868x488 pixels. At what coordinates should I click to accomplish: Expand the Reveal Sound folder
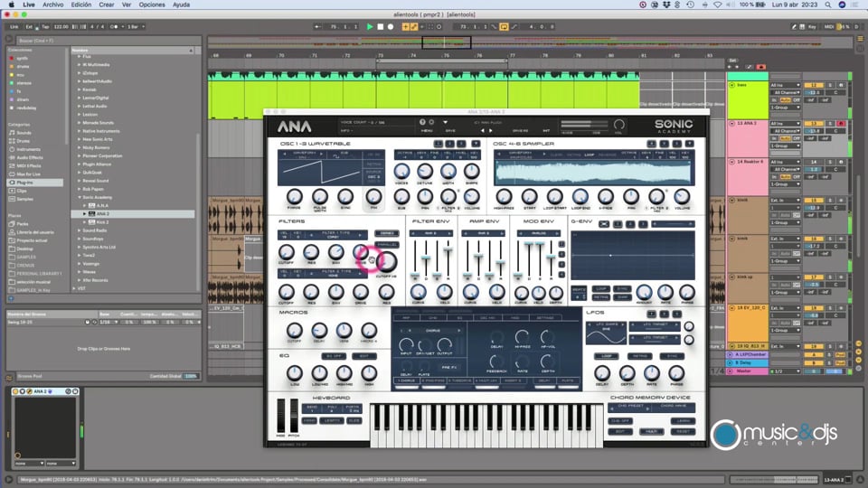80,181
